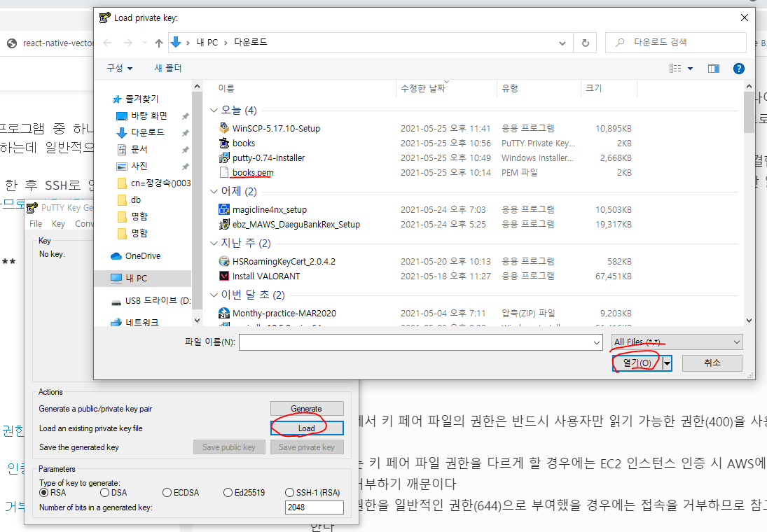Image resolution: width=767 pixels, height=532 pixels.
Task: Open 사진 in sidebar
Action: pos(139,166)
